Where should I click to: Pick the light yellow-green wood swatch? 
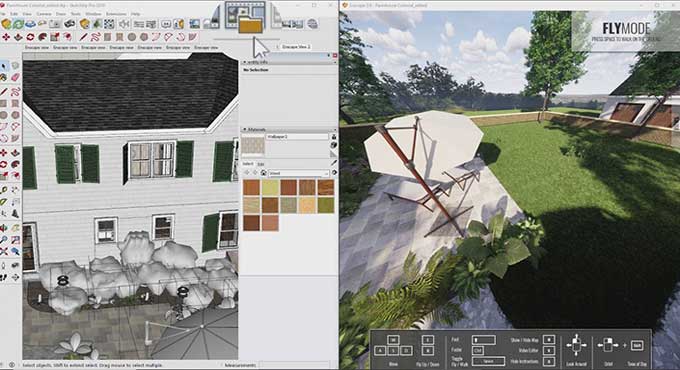(x=270, y=187)
